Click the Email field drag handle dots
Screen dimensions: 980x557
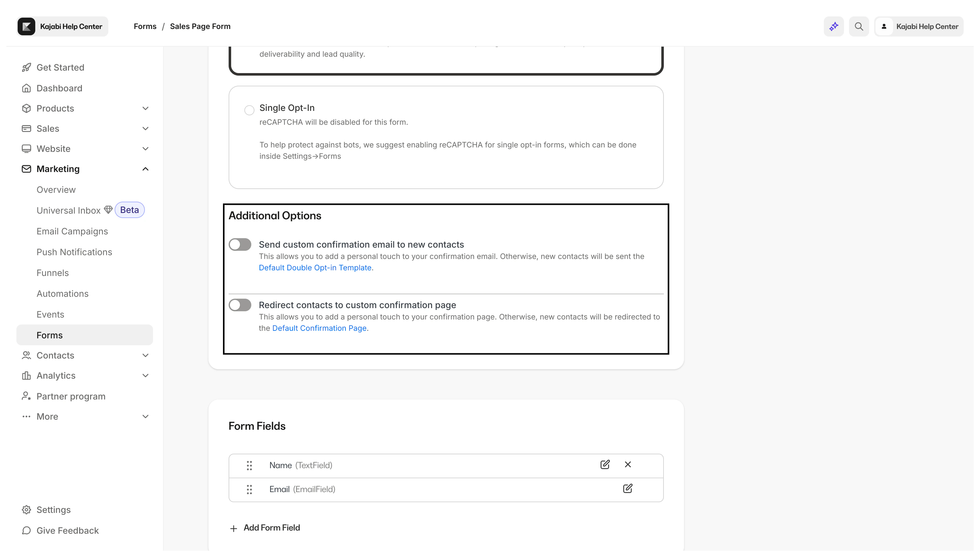coord(249,489)
